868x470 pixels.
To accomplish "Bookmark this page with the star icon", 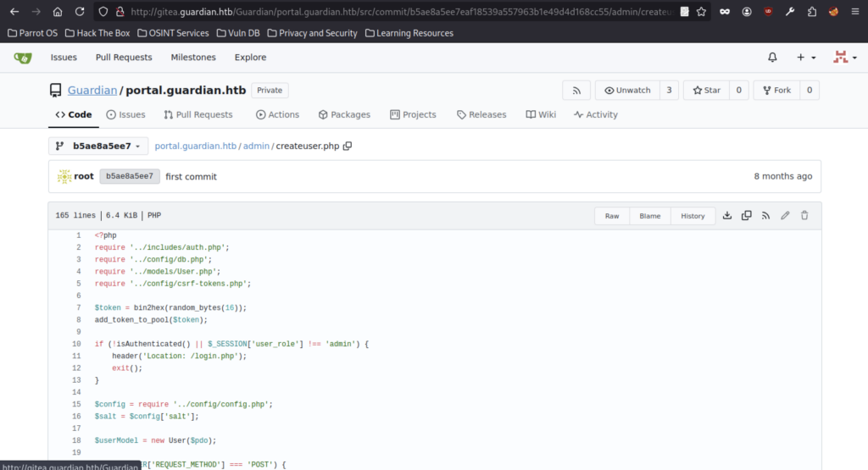I will tap(701, 12).
